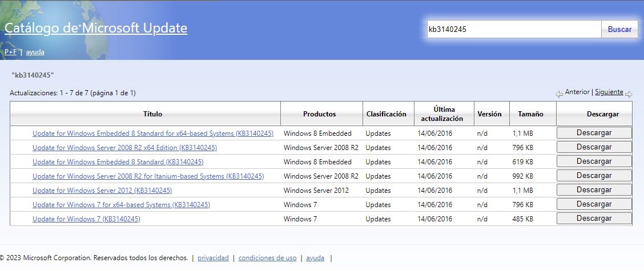Download Server 2008 R2 Itanium update
644x271 pixels.
pos(594,175)
